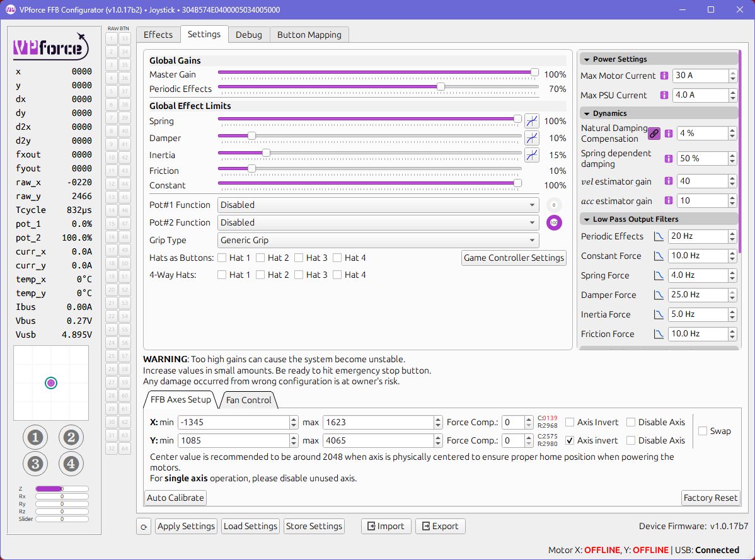This screenshot has width=755, height=560.
Task: Open the Damper effect curve editor icon
Action: [531, 138]
